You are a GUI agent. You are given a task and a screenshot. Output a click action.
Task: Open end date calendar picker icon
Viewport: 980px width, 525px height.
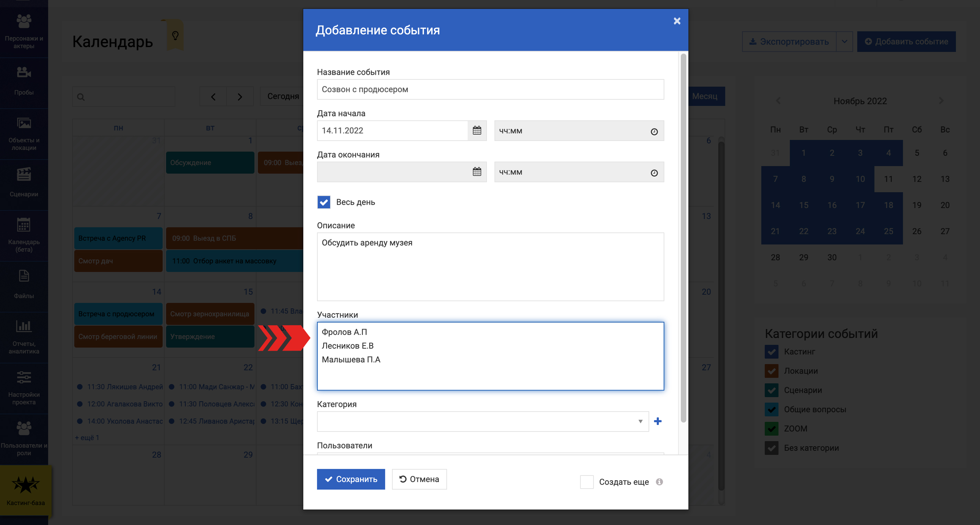[x=477, y=172]
